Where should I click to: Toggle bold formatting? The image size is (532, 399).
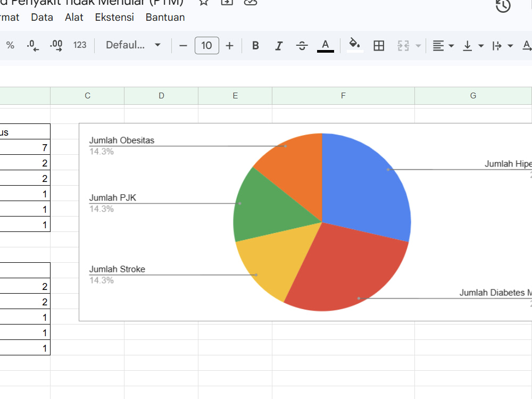coord(256,45)
